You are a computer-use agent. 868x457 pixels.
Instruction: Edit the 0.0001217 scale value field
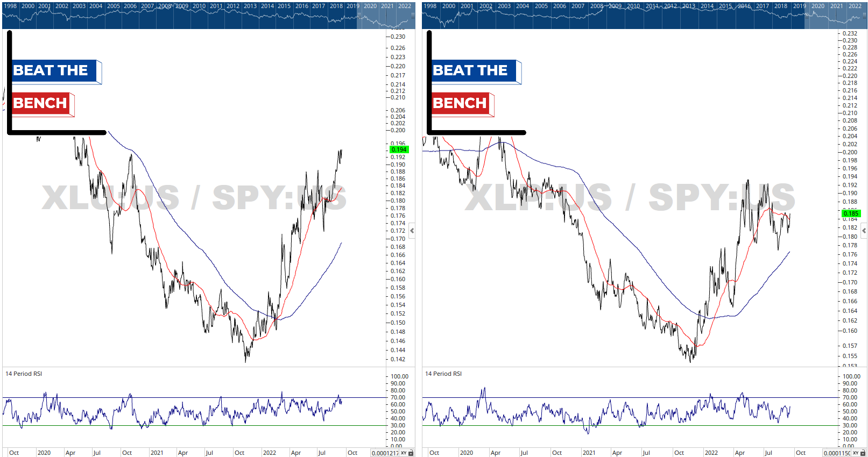(385, 453)
